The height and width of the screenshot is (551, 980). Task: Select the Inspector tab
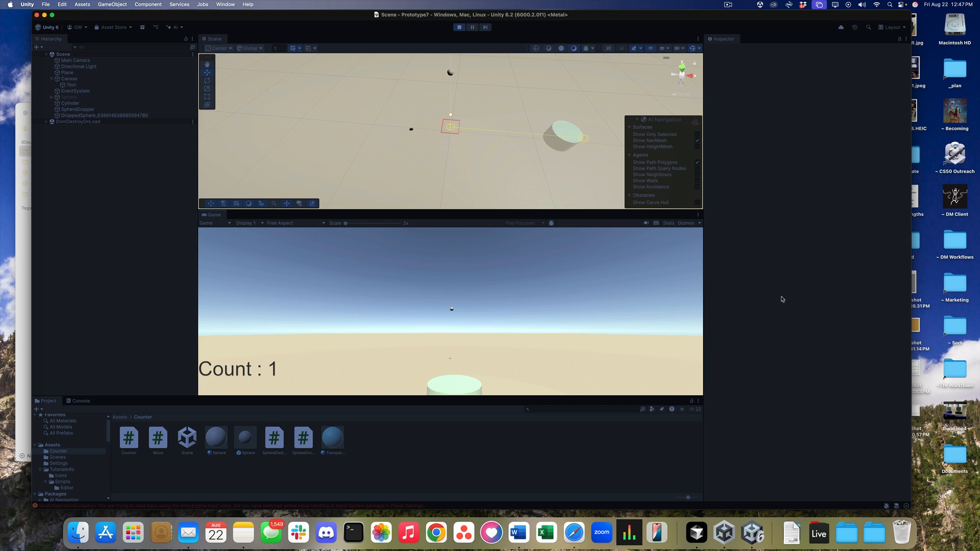(721, 39)
